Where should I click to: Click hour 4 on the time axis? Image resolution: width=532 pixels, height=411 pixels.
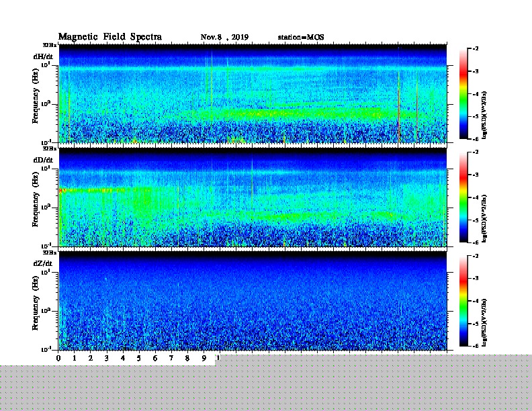[123, 359]
